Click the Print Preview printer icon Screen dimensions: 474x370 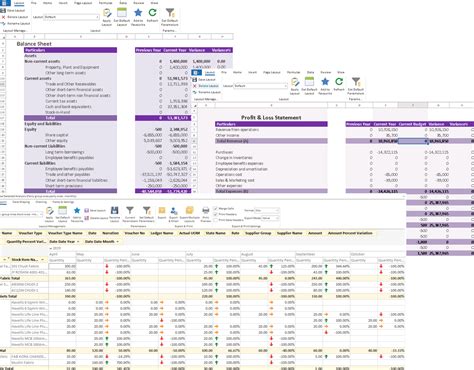[206, 210]
